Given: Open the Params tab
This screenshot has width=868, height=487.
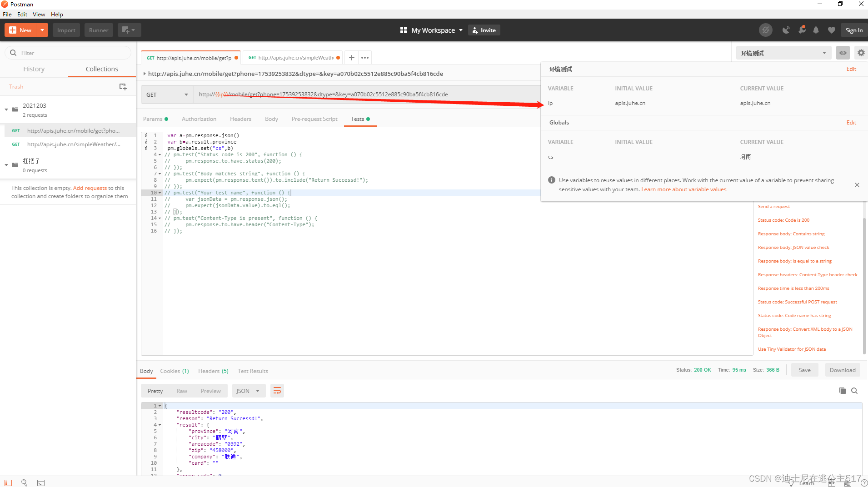Looking at the screenshot, I should click(155, 119).
